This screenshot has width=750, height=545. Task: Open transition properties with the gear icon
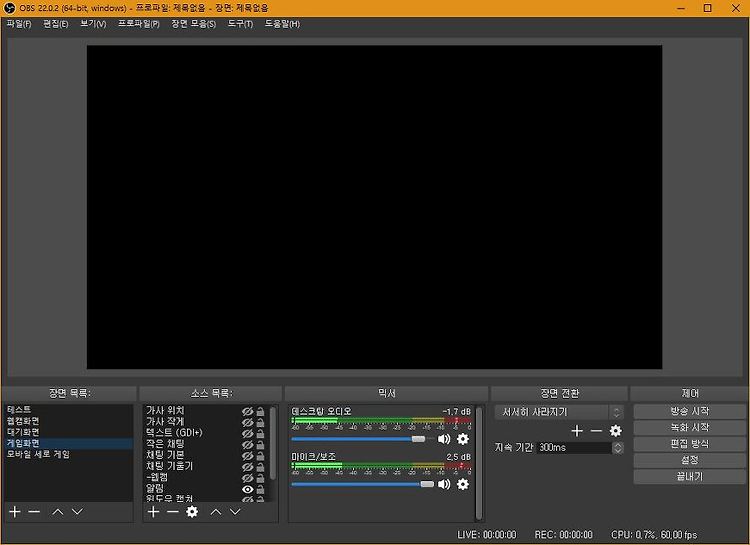(x=616, y=431)
